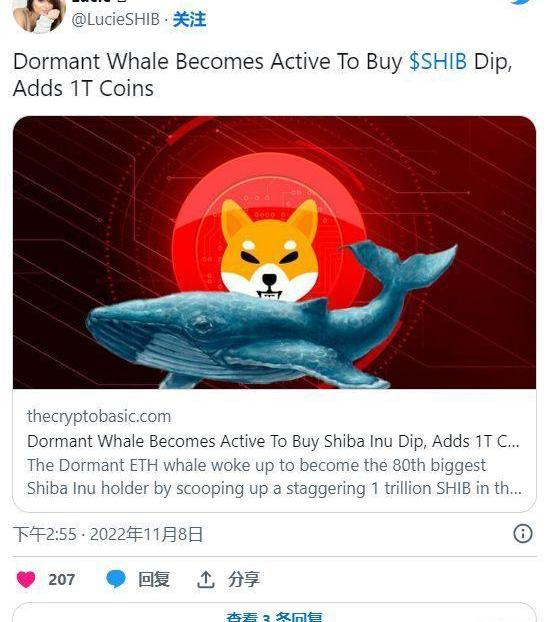Click the 回复 reply label

154,580
